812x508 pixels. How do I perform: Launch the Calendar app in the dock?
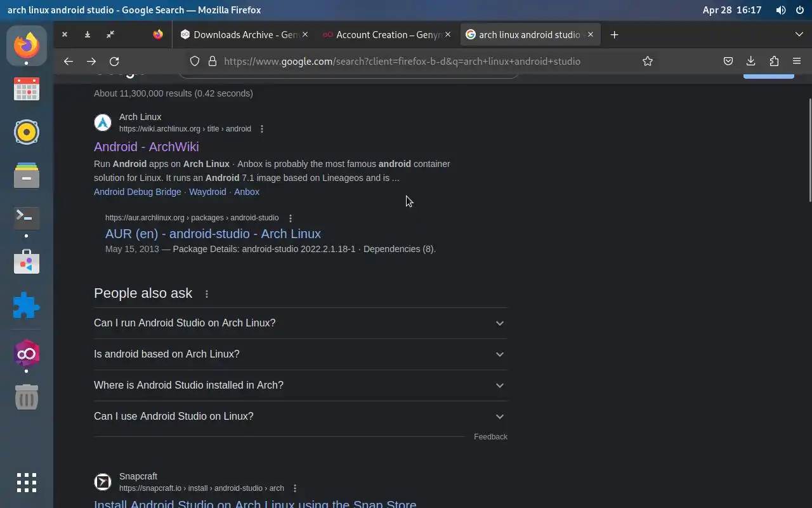[x=27, y=89]
